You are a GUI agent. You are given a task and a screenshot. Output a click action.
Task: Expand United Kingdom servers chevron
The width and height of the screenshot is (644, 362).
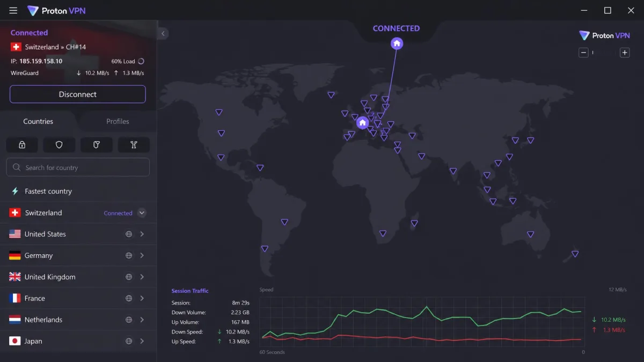pos(142,277)
